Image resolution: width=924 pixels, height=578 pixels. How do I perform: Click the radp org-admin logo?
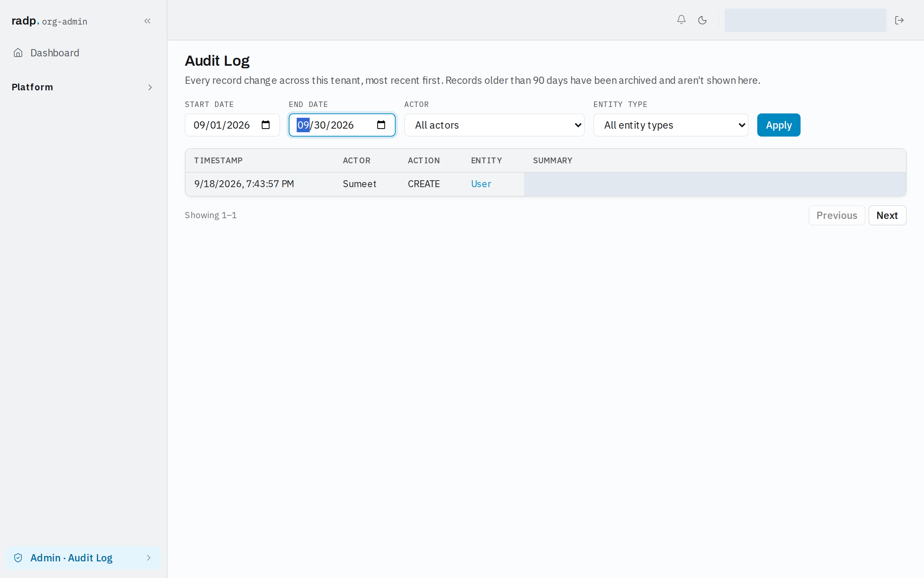[x=49, y=21]
